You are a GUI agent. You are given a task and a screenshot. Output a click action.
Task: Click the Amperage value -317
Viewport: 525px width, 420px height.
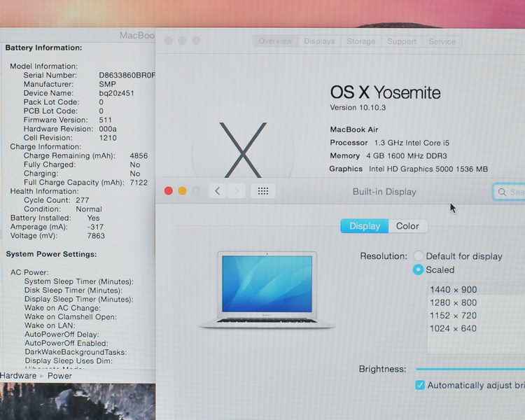pyautogui.click(x=95, y=227)
